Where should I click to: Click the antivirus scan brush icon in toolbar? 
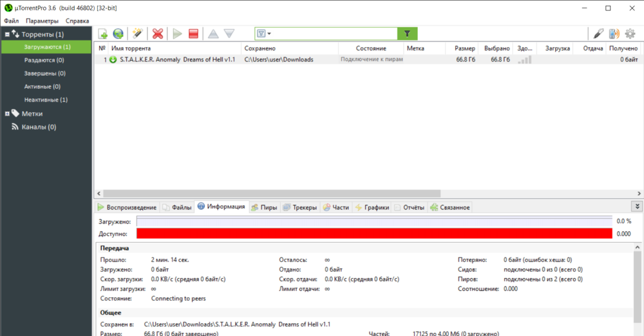(x=598, y=33)
